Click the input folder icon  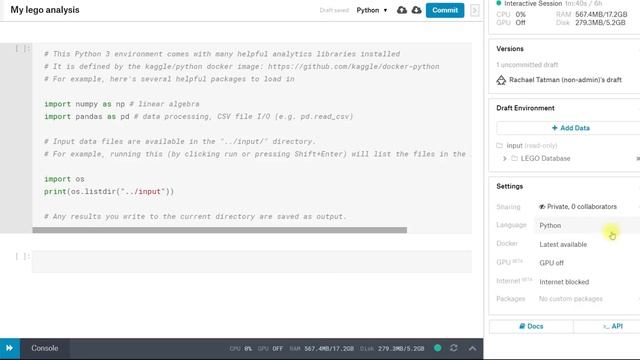(x=500, y=145)
